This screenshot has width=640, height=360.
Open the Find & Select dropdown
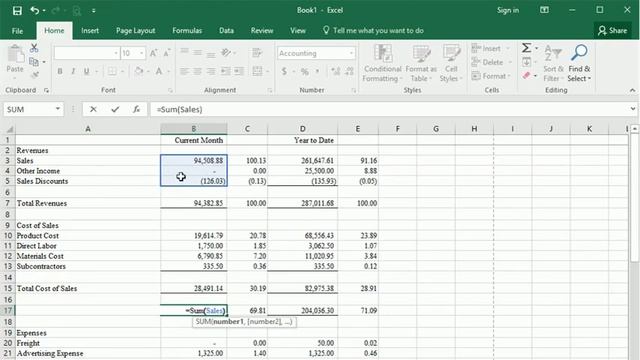pyautogui.click(x=579, y=63)
